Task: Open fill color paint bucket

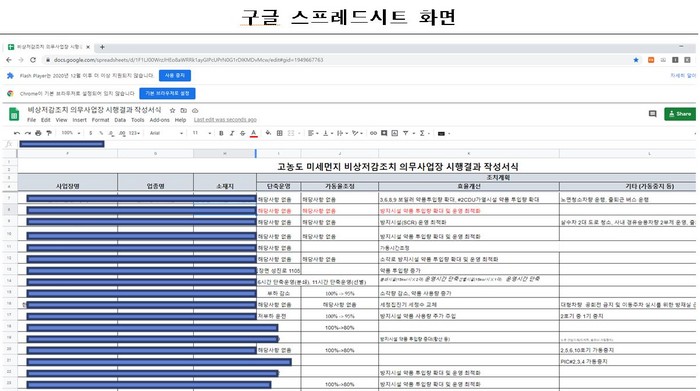Action: point(268,133)
